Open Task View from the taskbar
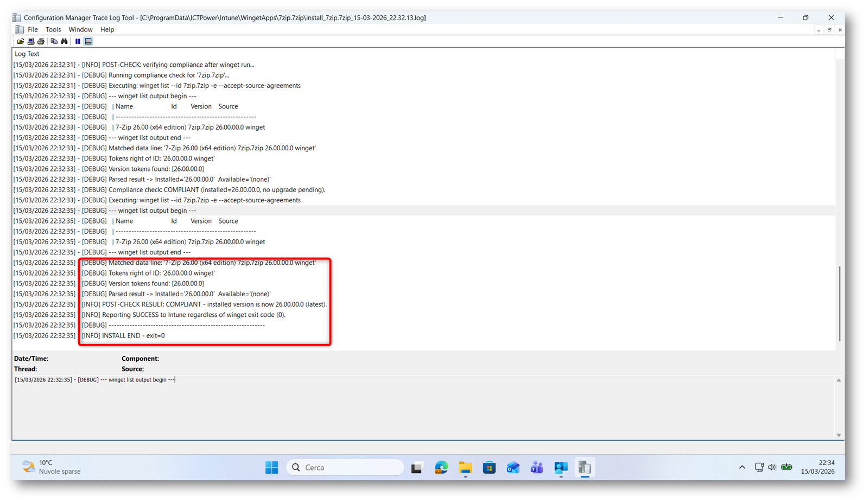Viewport: 868px width, 503px height. (x=417, y=467)
